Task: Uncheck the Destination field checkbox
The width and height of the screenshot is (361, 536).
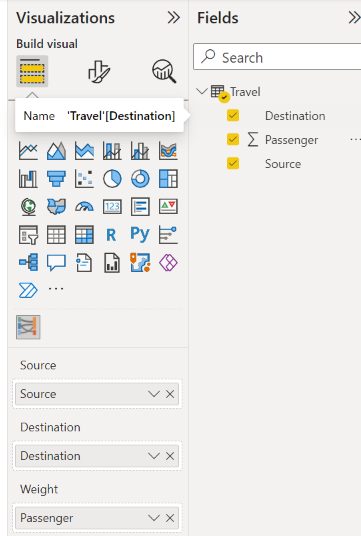Action: pyautogui.click(x=233, y=116)
